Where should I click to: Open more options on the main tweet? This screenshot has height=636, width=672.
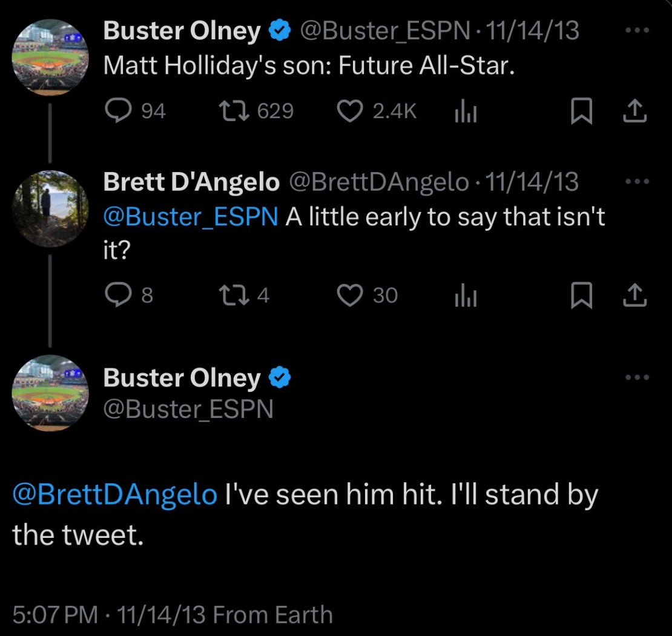tap(636, 377)
